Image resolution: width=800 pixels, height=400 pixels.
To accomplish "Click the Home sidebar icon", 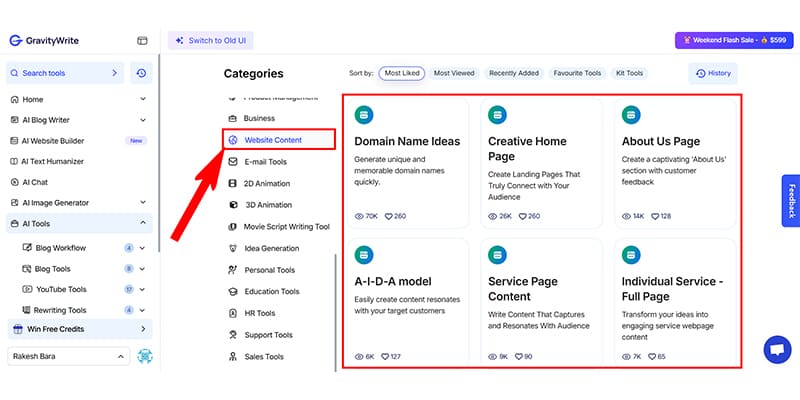I will pyautogui.click(x=14, y=99).
